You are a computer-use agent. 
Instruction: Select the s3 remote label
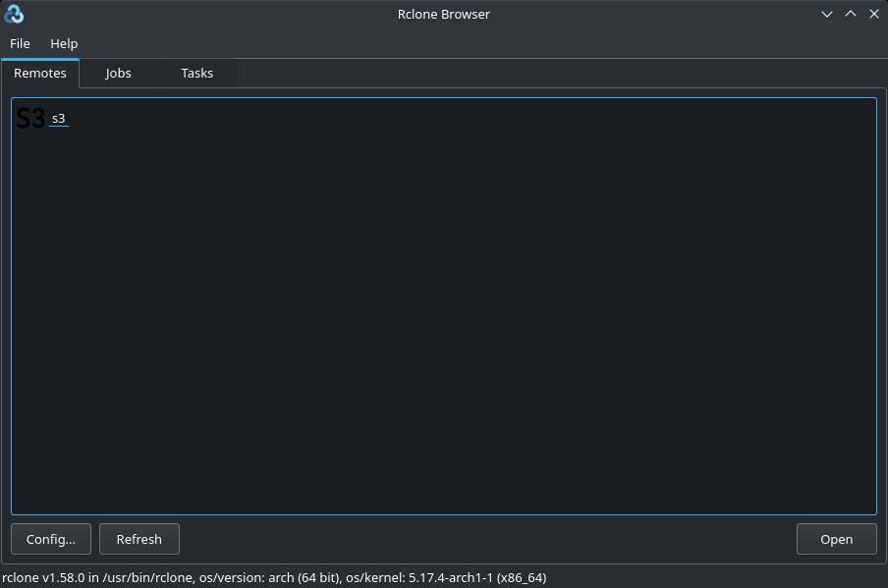[59, 119]
